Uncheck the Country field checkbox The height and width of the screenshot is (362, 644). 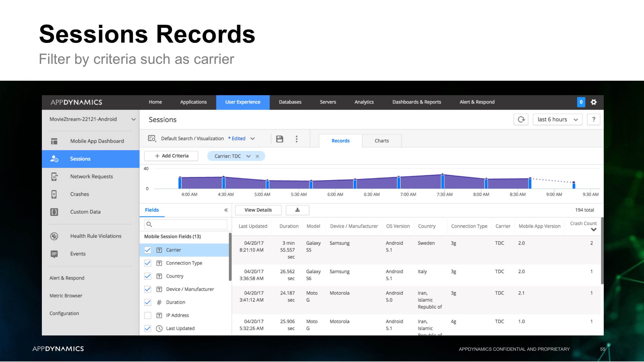pyautogui.click(x=148, y=276)
